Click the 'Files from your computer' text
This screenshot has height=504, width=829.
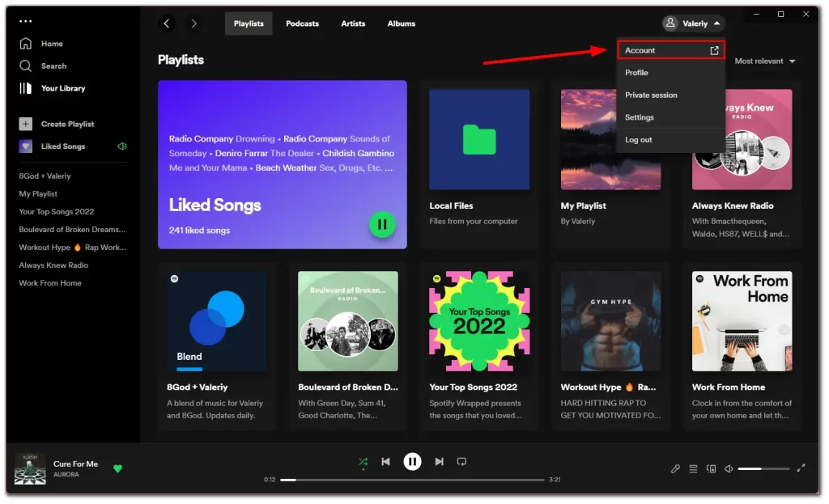click(x=474, y=222)
